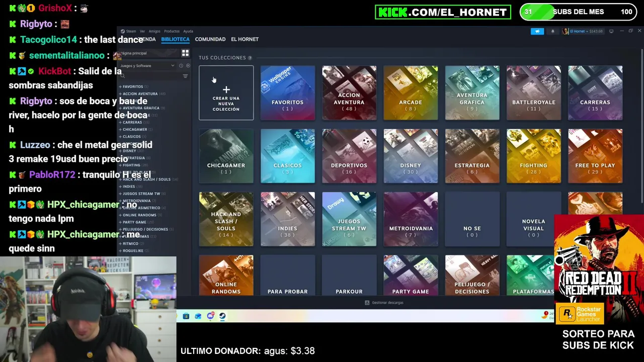Open the Productos menu
644x362 pixels.
(x=172, y=31)
